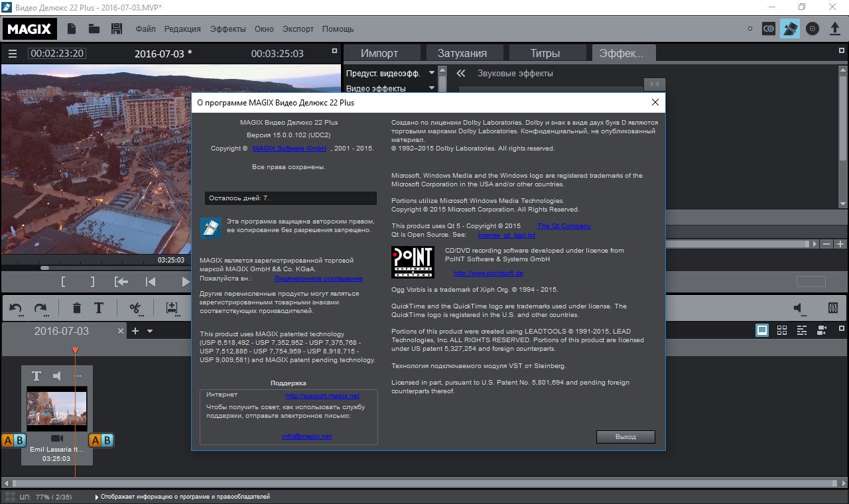Open The Qt Company link

[x=564, y=226]
